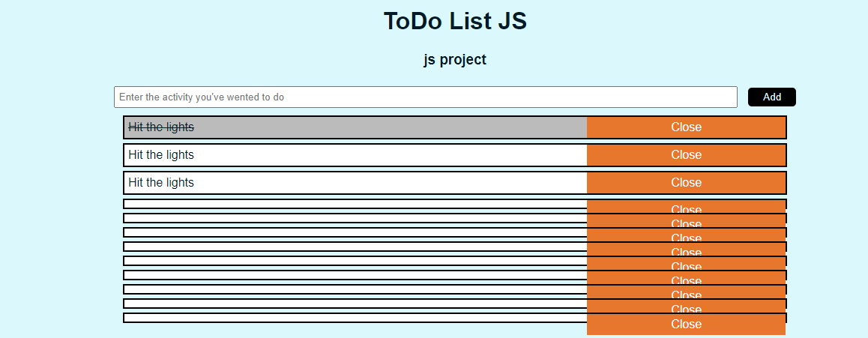This screenshot has height=338, width=868.
Task: Click the black Add button
Action: click(771, 97)
